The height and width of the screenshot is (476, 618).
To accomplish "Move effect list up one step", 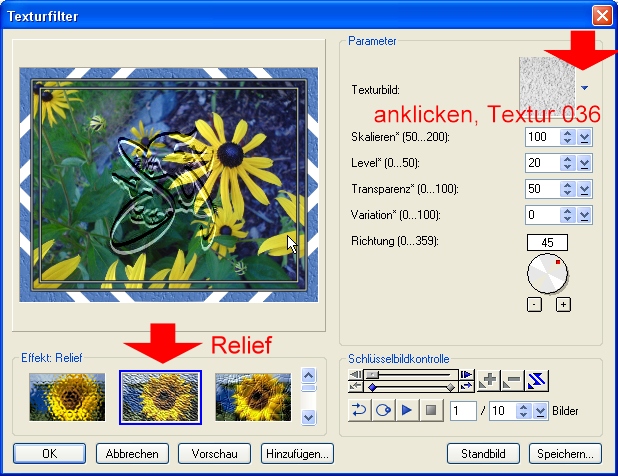I will 308,376.
